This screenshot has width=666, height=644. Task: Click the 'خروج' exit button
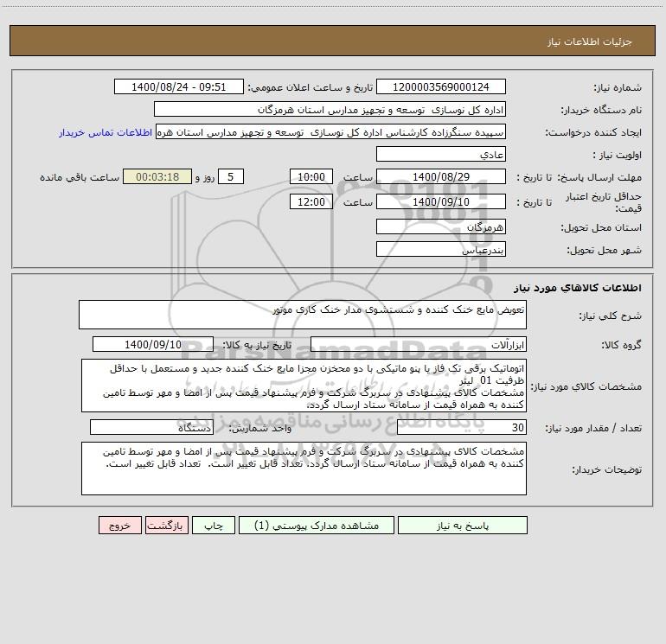(119, 525)
